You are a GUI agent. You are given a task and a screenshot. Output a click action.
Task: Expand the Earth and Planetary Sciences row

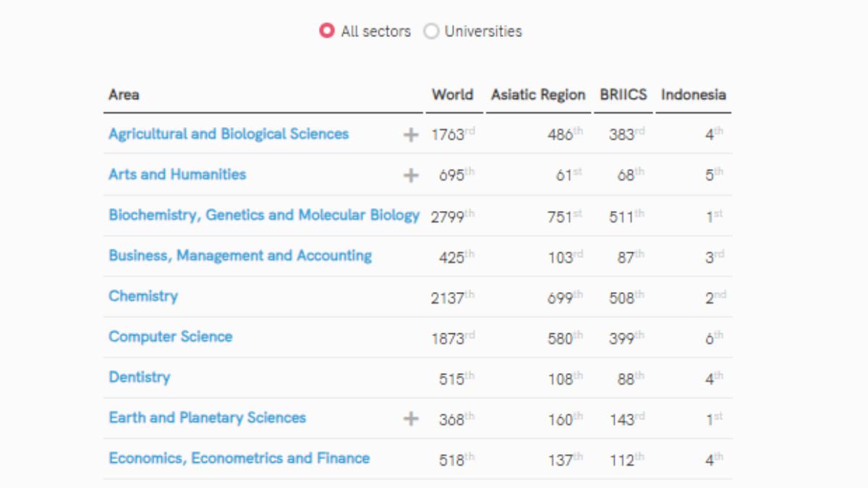(411, 418)
